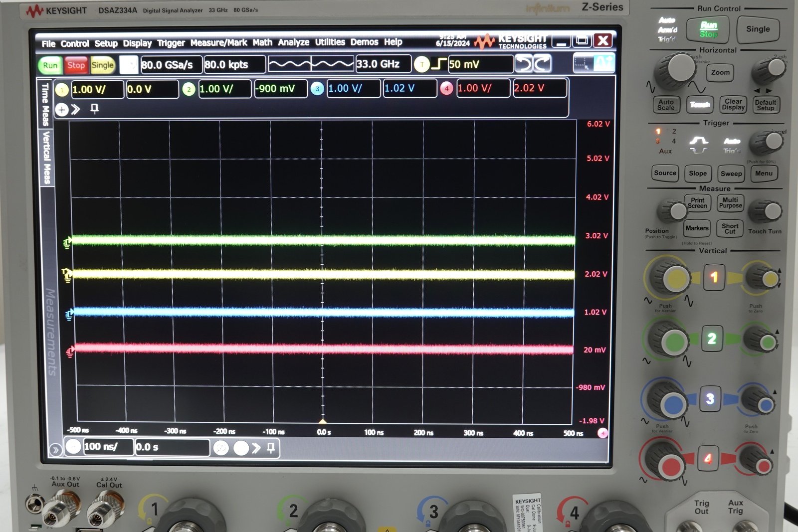Click the zoom box selection tool icon

point(583,63)
